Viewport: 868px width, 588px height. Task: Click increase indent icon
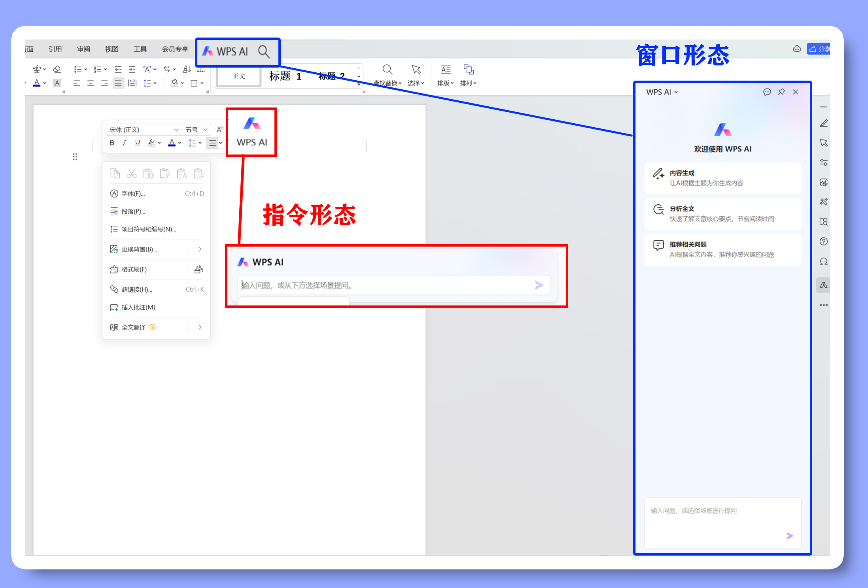[132, 69]
